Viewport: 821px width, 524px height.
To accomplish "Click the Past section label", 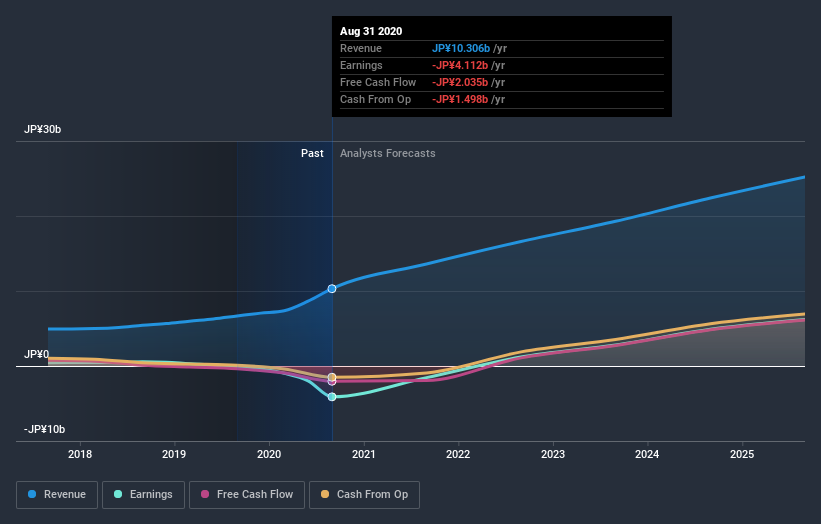I will pyautogui.click(x=312, y=153).
